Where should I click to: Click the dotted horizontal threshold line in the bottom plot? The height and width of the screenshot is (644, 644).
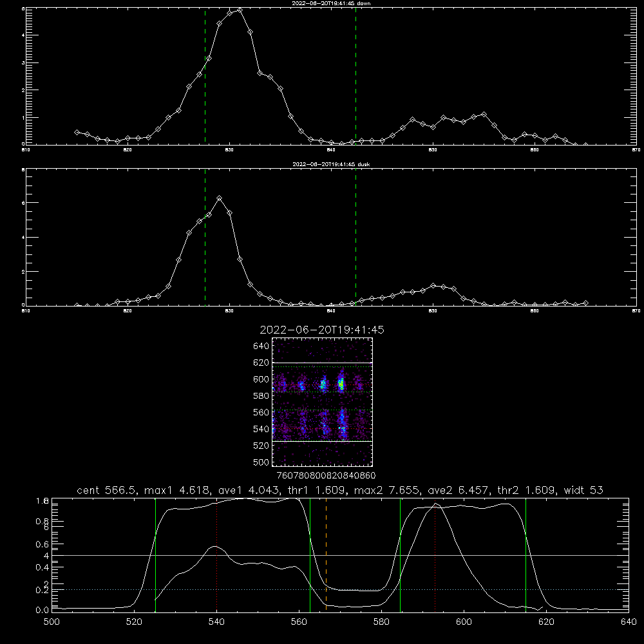340,590
